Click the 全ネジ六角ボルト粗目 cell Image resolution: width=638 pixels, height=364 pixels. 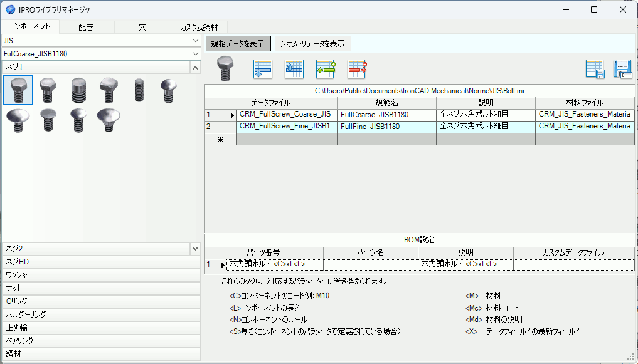coord(486,115)
